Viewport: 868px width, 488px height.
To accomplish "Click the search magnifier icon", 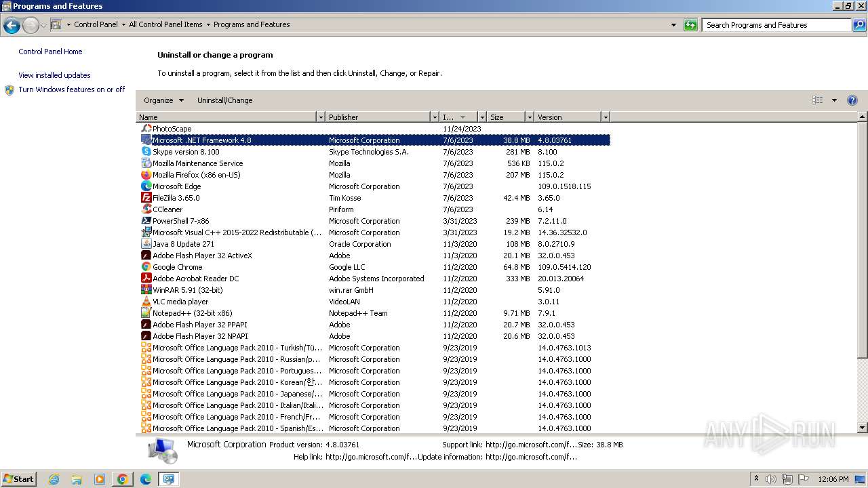I will (x=859, y=25).
